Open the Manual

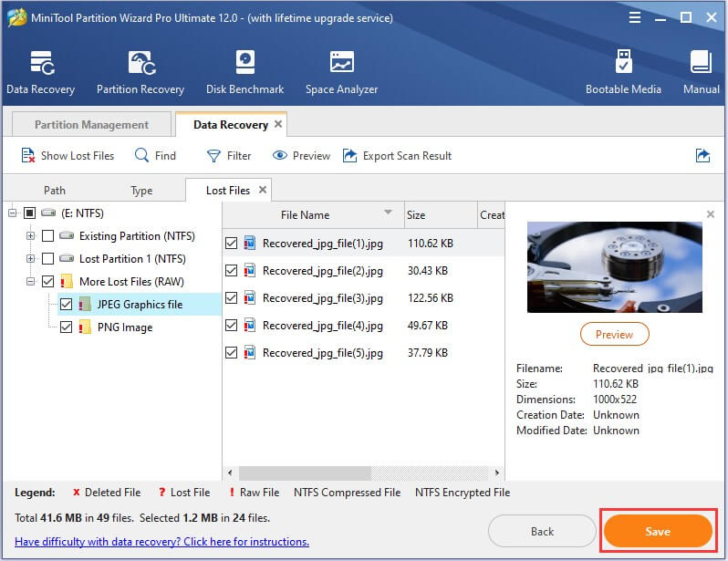701,72
